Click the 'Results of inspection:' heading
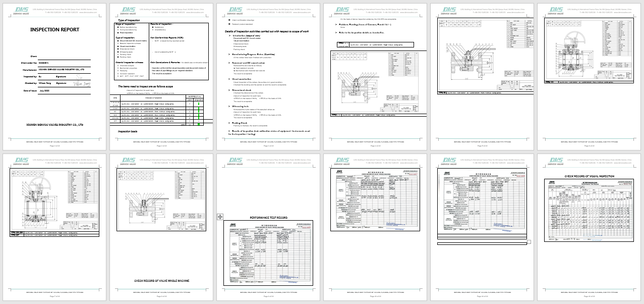 click(162, 24)
